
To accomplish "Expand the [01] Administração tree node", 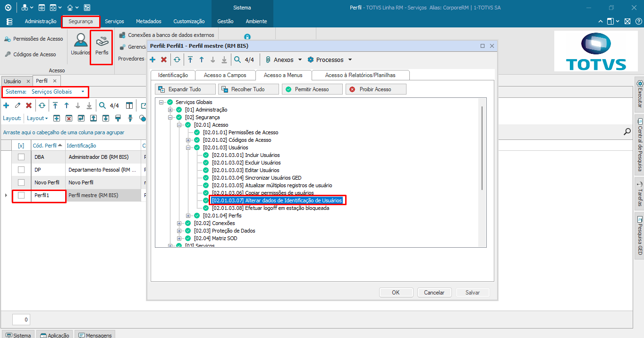I will 170,110.
